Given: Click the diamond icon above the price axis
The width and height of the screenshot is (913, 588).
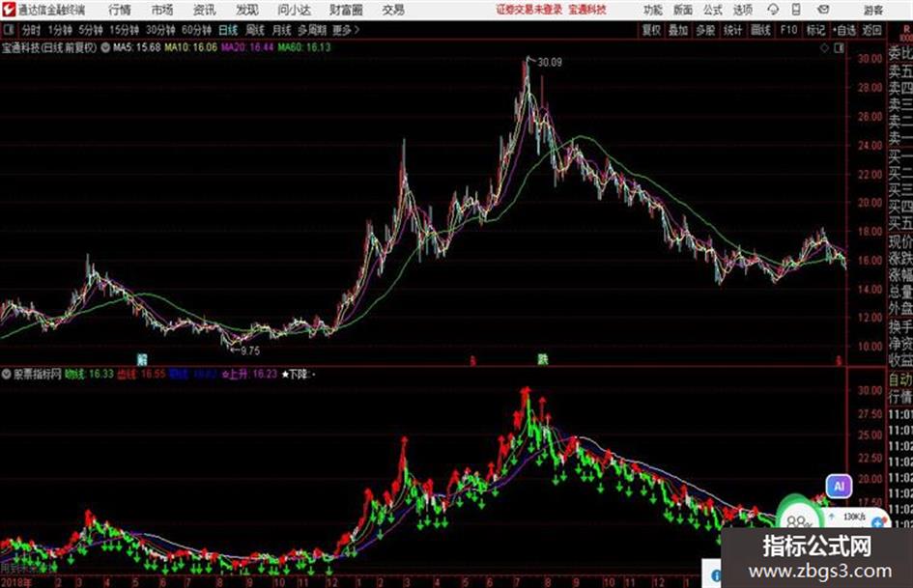Looking at the screenshot, I should [824, 48].
